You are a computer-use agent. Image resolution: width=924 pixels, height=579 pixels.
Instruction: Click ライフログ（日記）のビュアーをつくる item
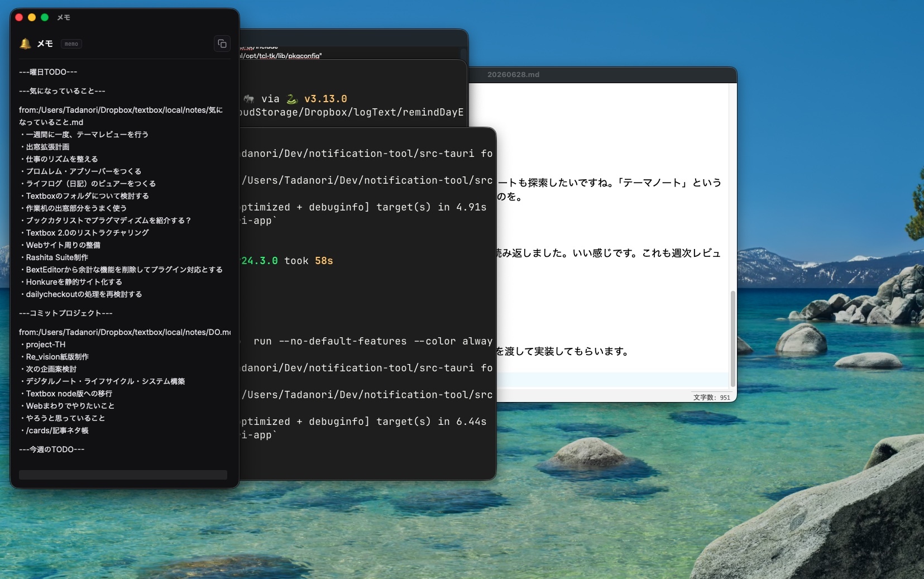[88, 184]
